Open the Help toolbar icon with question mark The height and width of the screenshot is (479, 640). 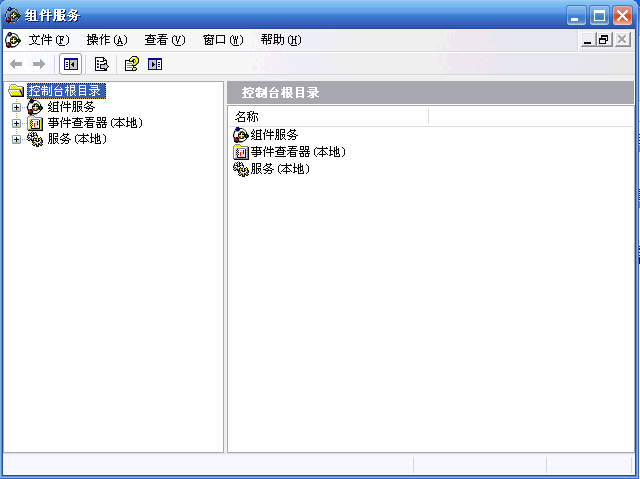[131, 64]
